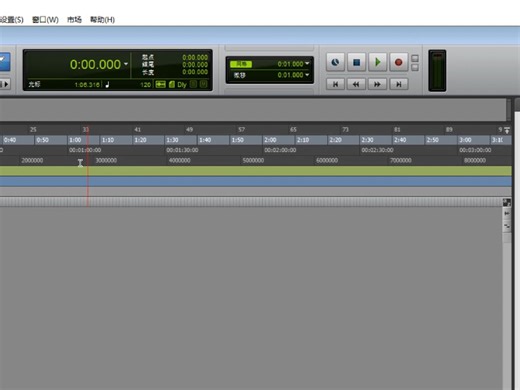Image resolution: width=520 pixels, height=390 pixels.
Task: Click bar 41 on the Bars ruler
Action: pos(137,129)
